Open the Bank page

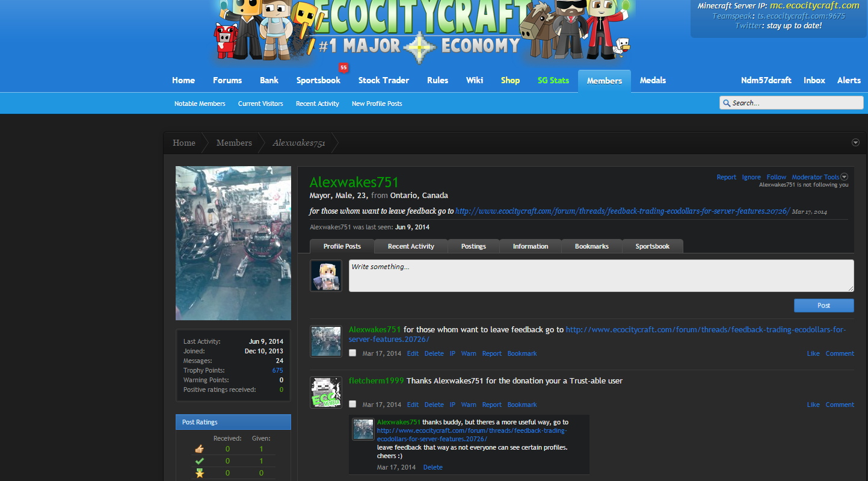[269, 80]
